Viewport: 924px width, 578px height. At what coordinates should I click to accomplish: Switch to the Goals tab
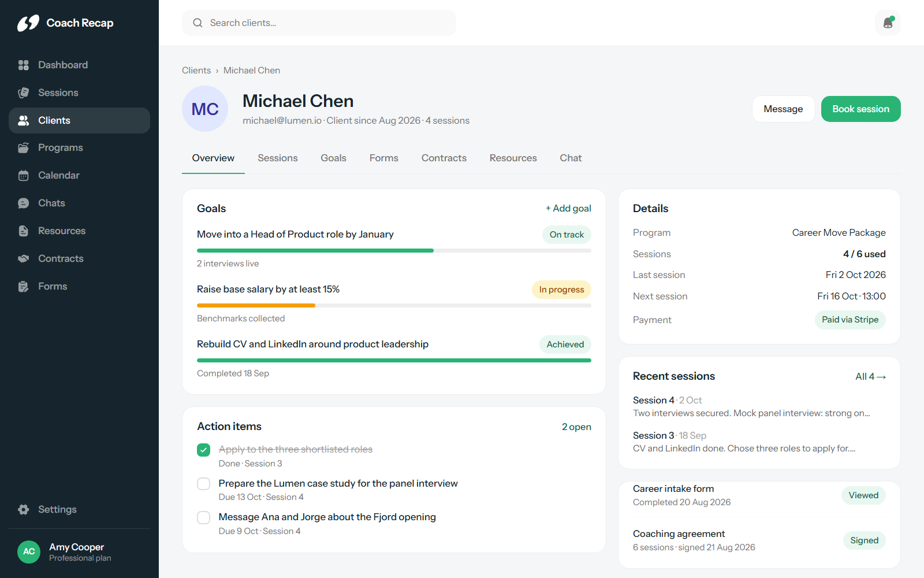[x=334, y=158]
